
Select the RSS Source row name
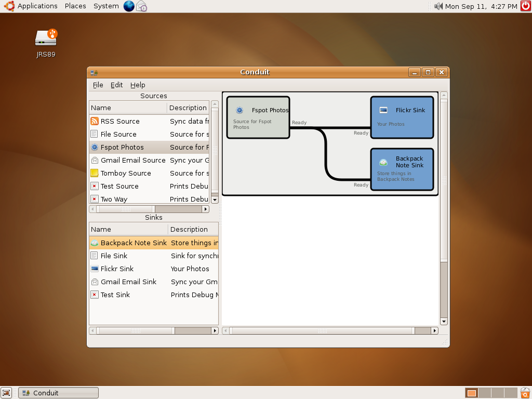(120, 121)
